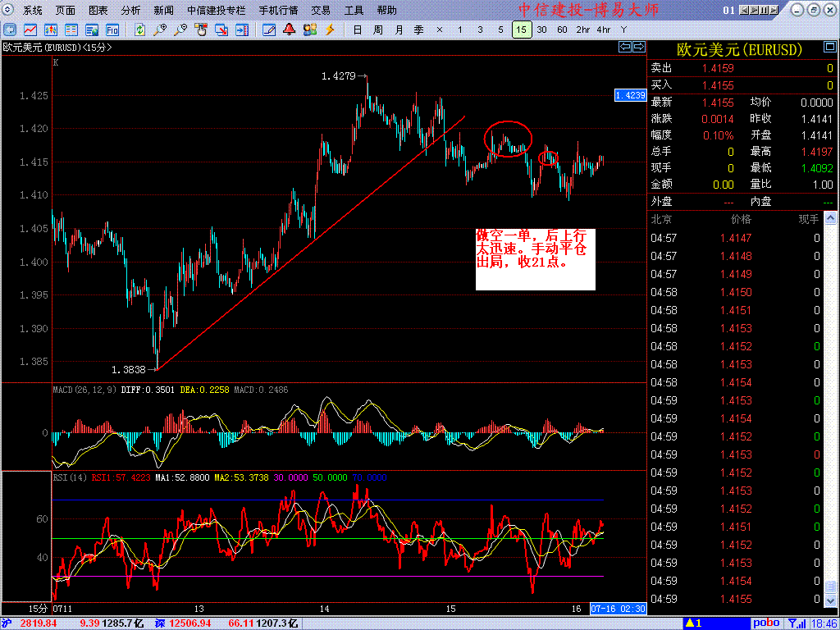Click the pencil drawing tool icon
Screen dimensions: 840x630
click(269, 30)
